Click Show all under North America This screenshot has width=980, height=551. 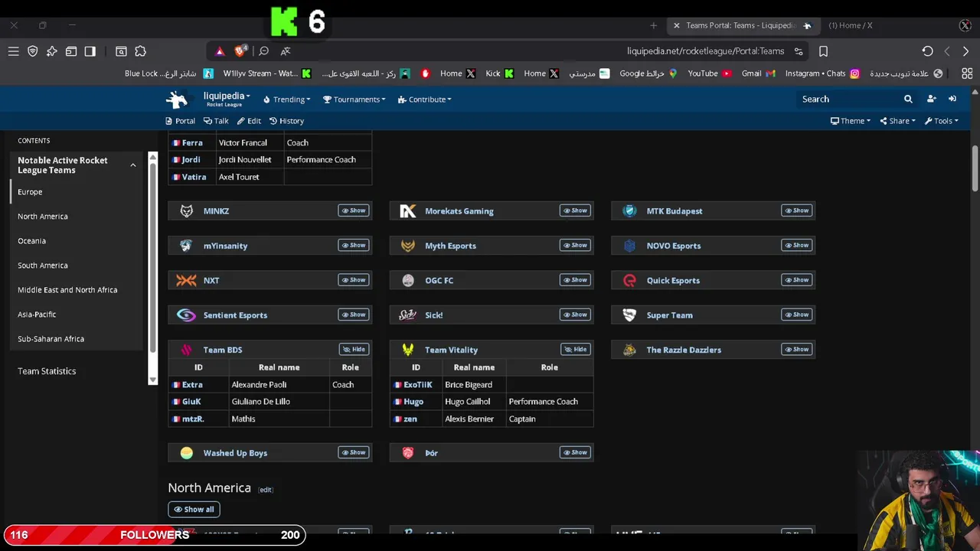tap(194, 510)
